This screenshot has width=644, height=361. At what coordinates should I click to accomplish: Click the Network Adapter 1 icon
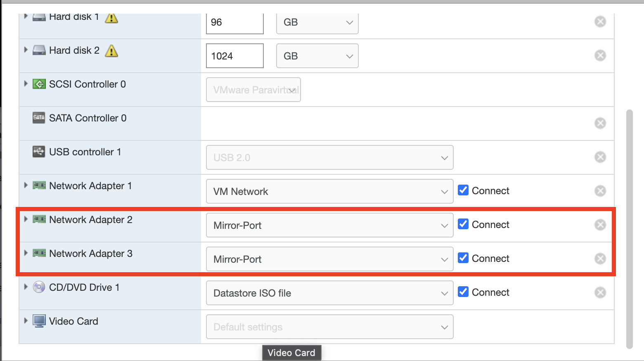click(39, 185)
